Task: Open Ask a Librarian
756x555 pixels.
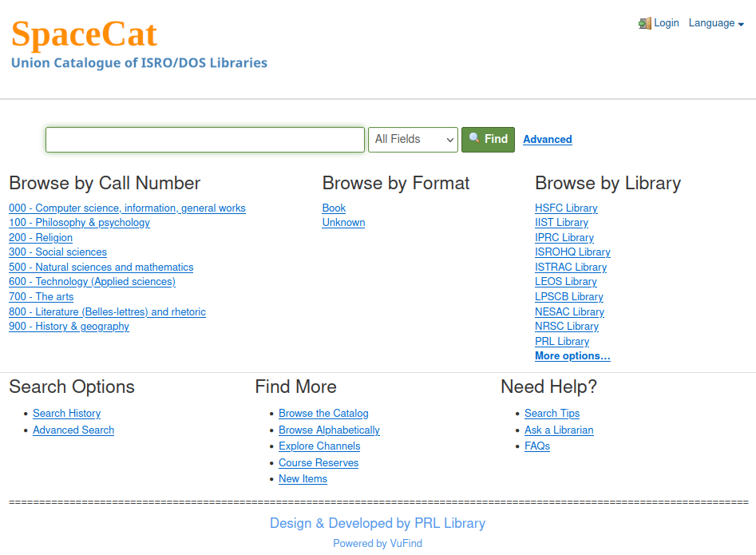Action: [560, 430]
